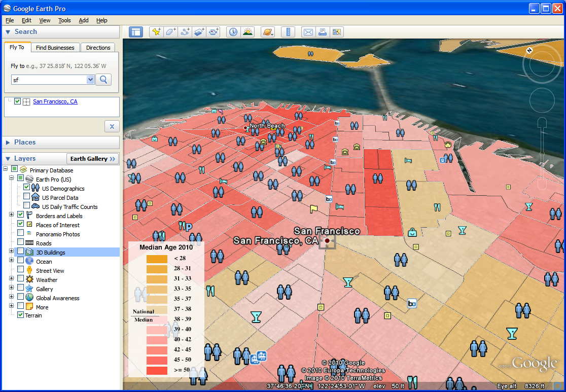
Task: Expand the Weather tree node
Action: point(12,278)
